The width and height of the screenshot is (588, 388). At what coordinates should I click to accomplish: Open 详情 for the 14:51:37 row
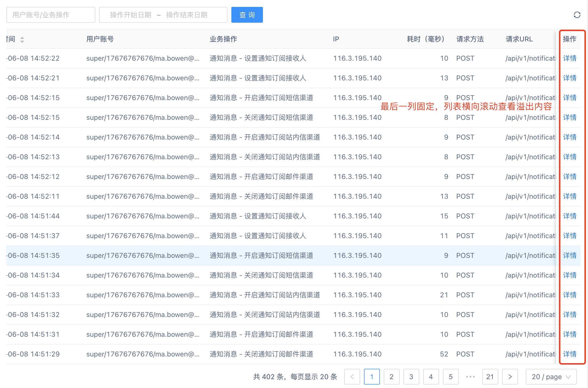coord(570,236)
